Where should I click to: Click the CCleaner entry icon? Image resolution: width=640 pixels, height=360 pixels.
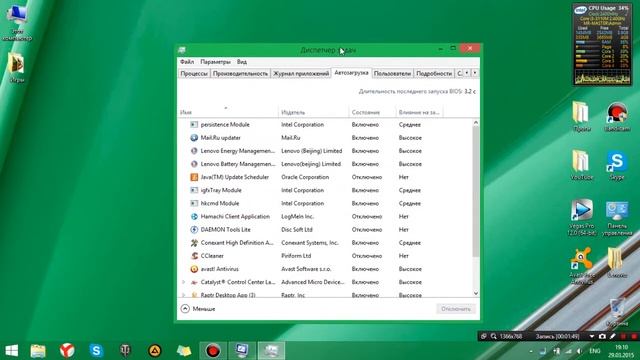(x=194, y=256)
